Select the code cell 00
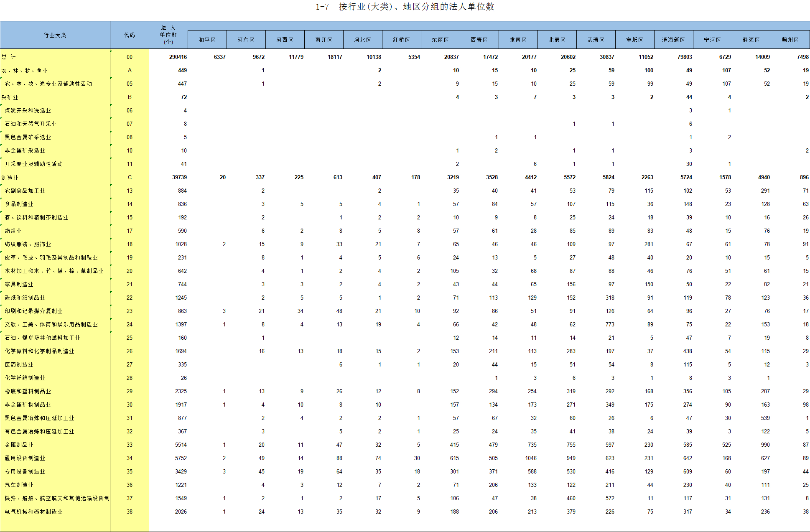The height and width of the screenshot is (532, 810). pyautogui.click(x=130, y=57)
